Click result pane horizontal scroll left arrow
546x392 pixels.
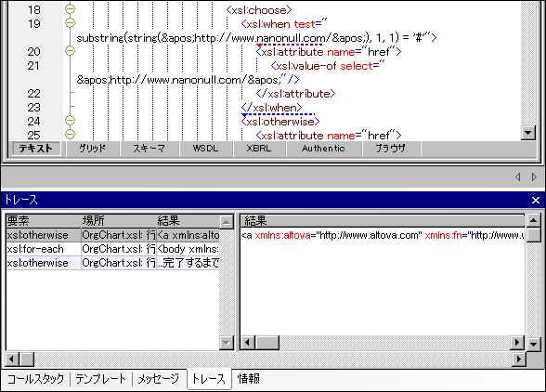click(248, 343)
